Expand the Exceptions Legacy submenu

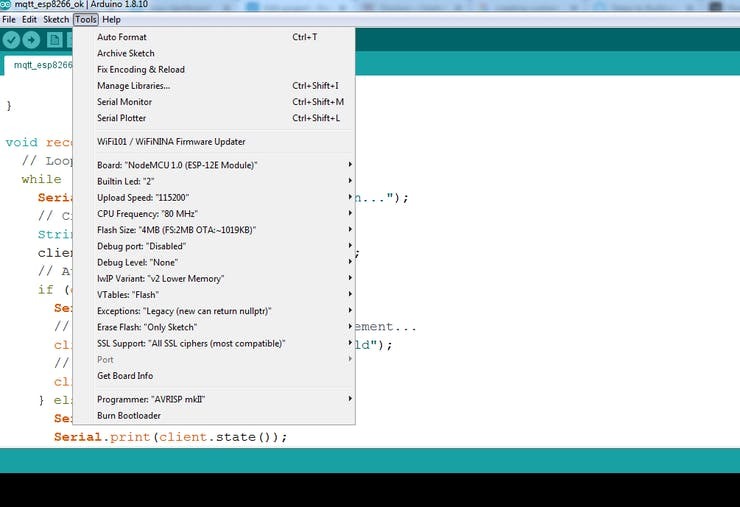[x=213, y=311]
